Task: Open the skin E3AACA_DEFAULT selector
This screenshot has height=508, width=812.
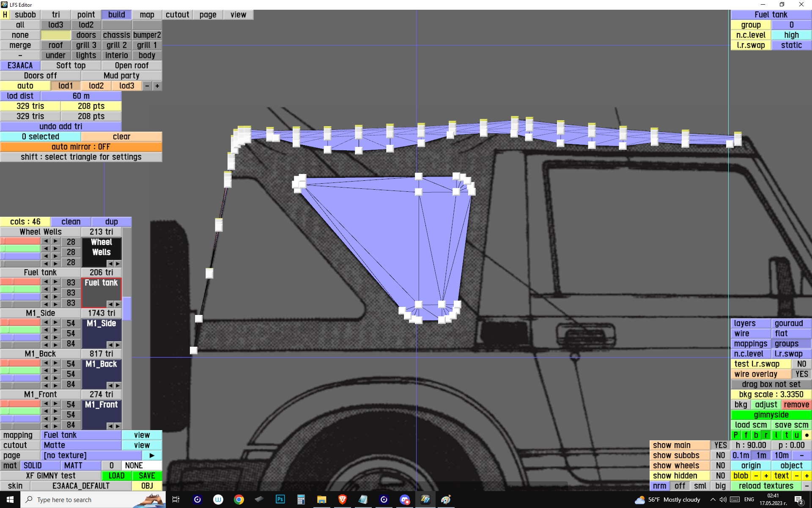Action: [81, 486]
